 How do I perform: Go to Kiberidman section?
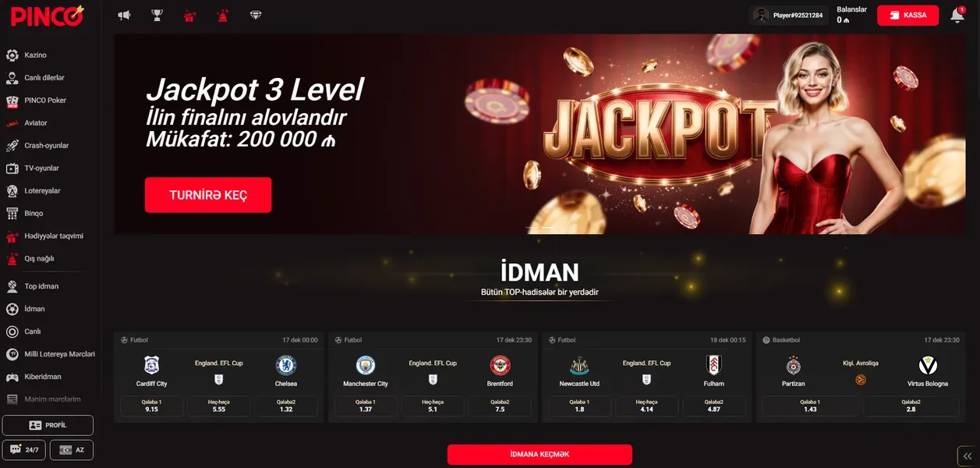pos(43,377)
